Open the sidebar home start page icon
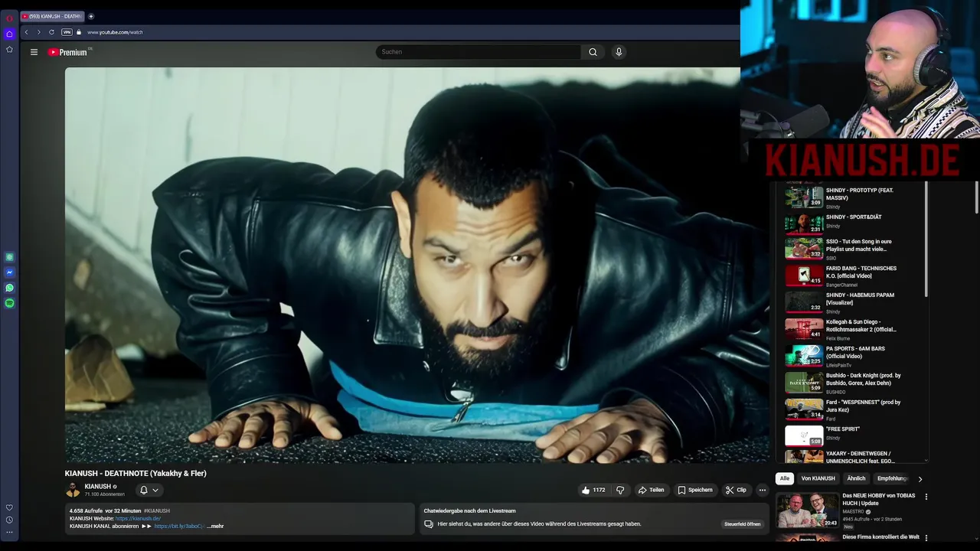The image size is (980, 551). pos(9,34)
